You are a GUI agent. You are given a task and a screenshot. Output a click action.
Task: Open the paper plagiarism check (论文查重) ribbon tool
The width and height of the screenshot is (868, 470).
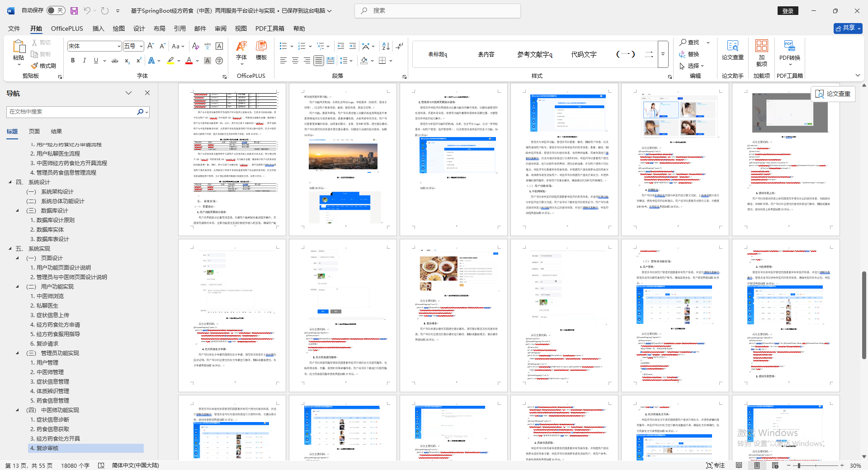(733, 50)
